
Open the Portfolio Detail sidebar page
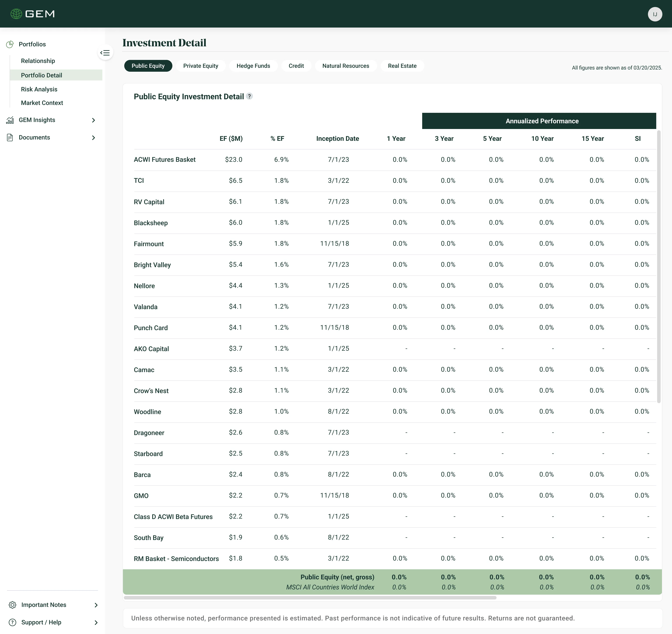(x=56, y=75)
